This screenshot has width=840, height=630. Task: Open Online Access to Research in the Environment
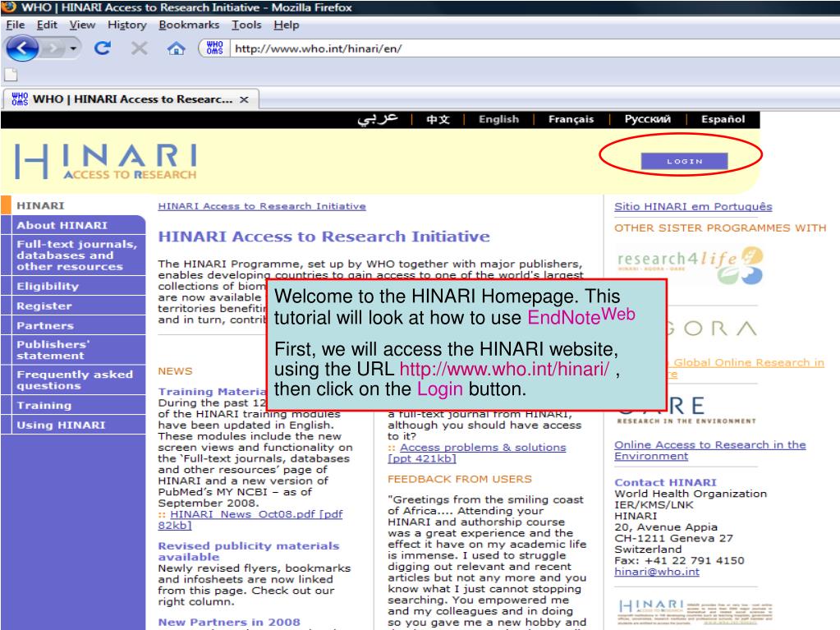click(x=709, y=451)
